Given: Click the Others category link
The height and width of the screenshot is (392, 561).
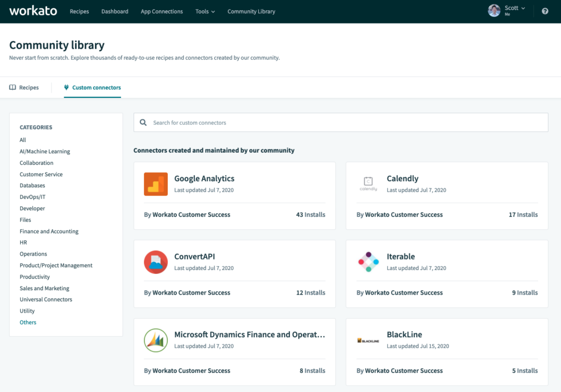Looking at the screenshot, I should click(x=27, y=322).
